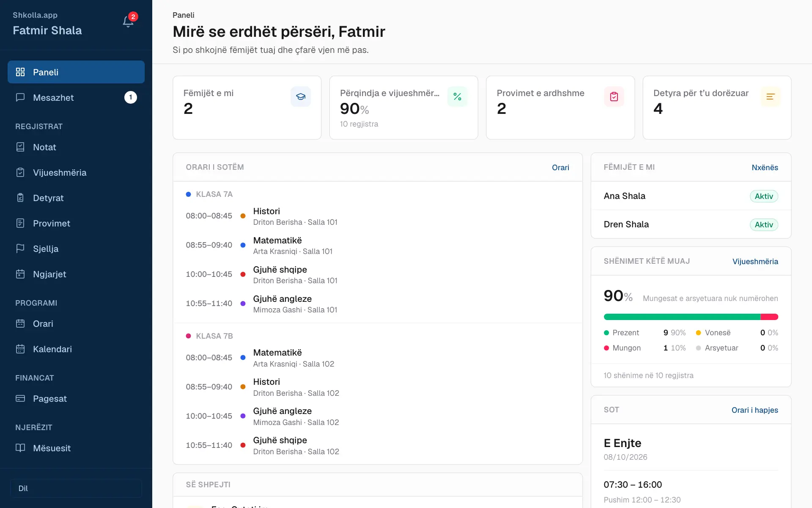Click the Mësuesit book icon
Viewport: 812px width, 508px height.
pyautogui.click(x=20, y=448)
